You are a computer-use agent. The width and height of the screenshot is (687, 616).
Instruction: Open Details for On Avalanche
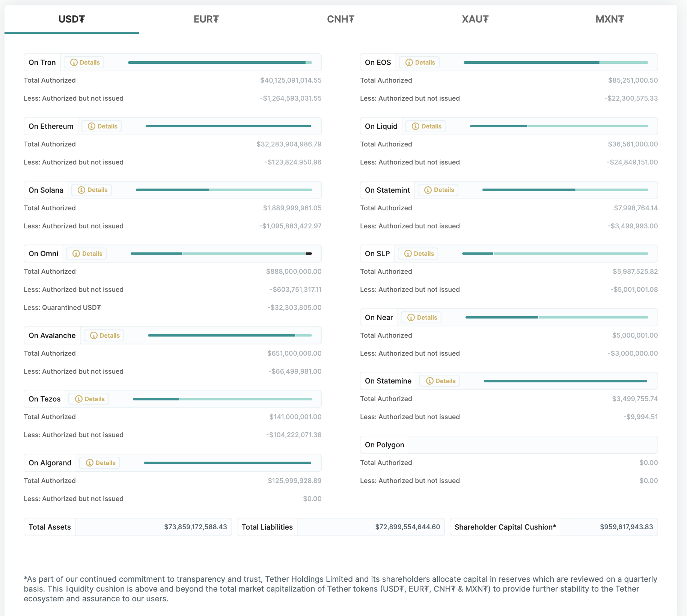pyautogui.click(x=104, y=336)
